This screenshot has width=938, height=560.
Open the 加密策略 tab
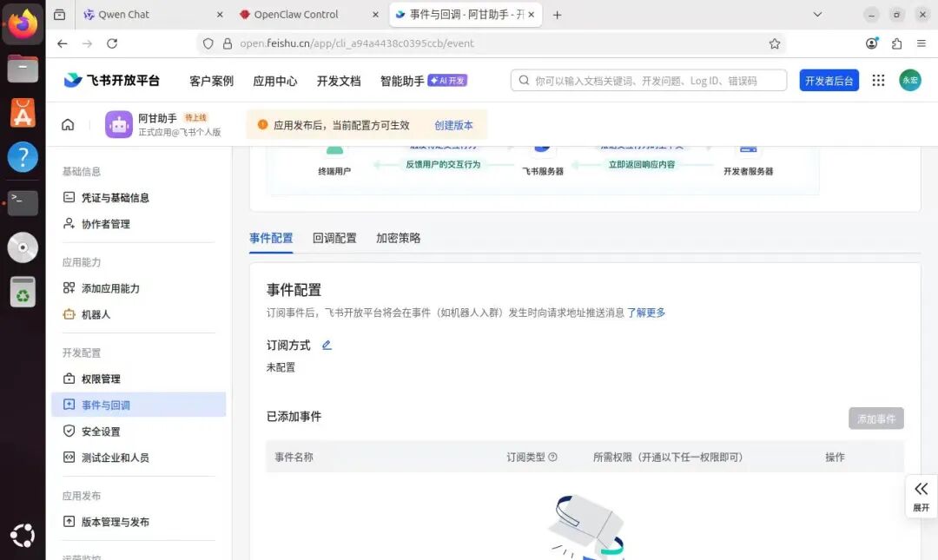coord(398,237)
